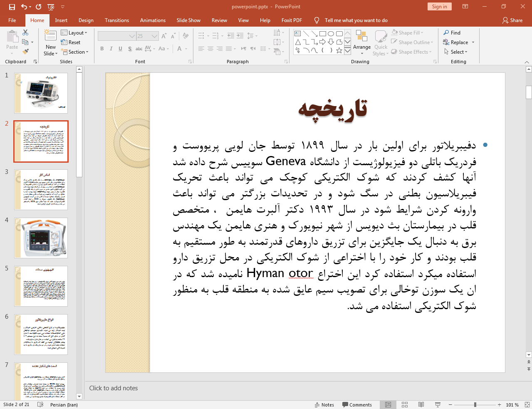Toggle Align Left paragraph setting

pos(201,49)
